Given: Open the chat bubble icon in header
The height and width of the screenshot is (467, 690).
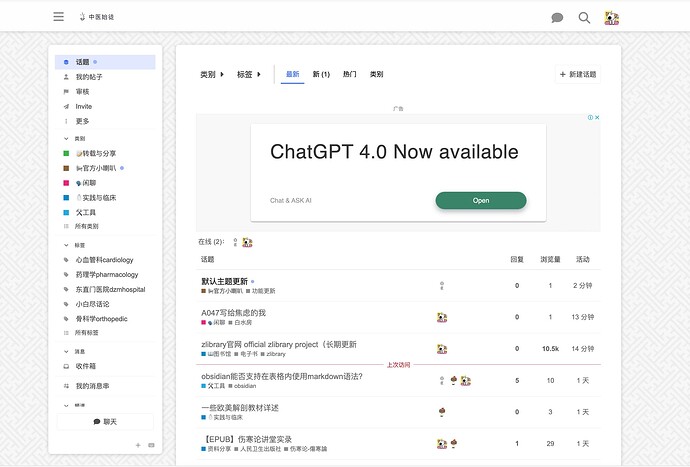Looking at the screenshot, I should 557,18.
